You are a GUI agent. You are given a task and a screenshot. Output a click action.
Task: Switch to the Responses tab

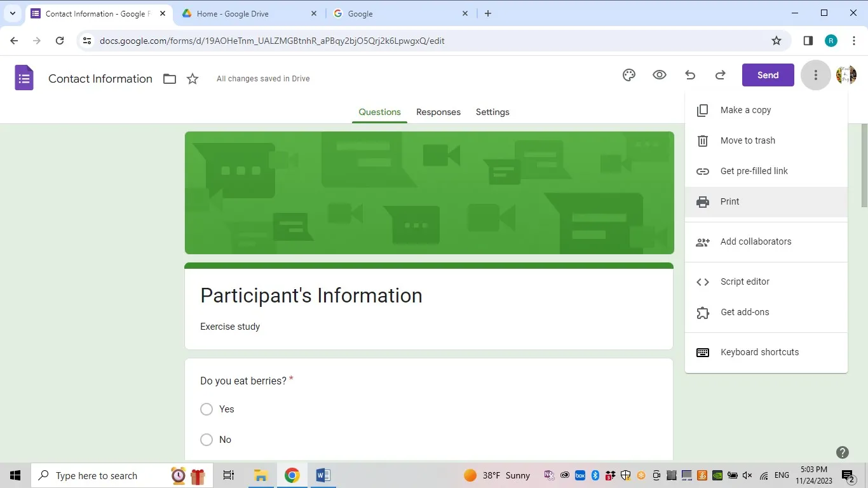tap(438, 112)
